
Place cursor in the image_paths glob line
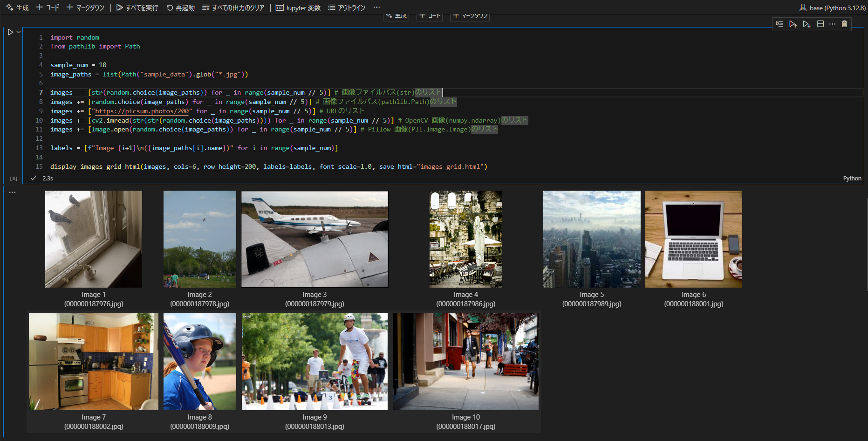coord(149,74)
